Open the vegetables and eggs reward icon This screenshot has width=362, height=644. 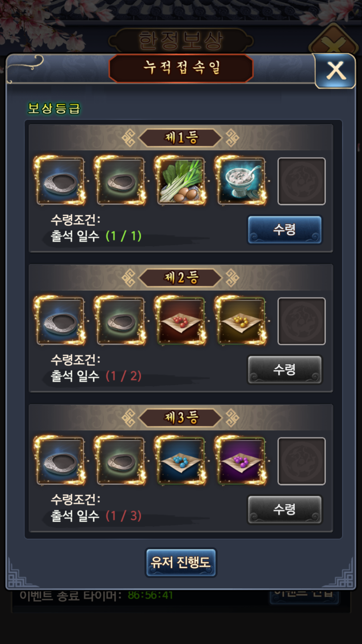click(181, 181)
